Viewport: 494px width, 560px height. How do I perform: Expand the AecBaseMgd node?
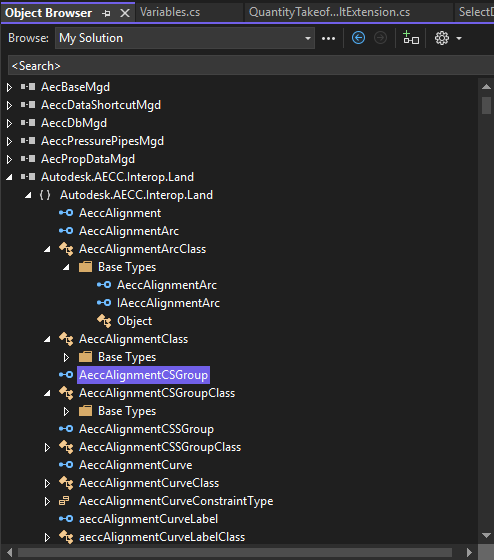9,87
